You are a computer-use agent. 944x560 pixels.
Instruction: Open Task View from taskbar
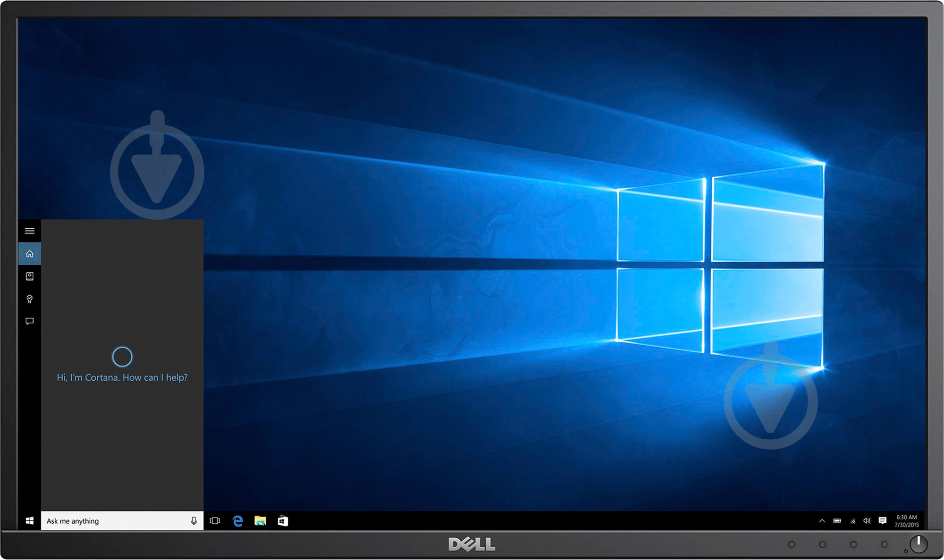tap(215, 521)
